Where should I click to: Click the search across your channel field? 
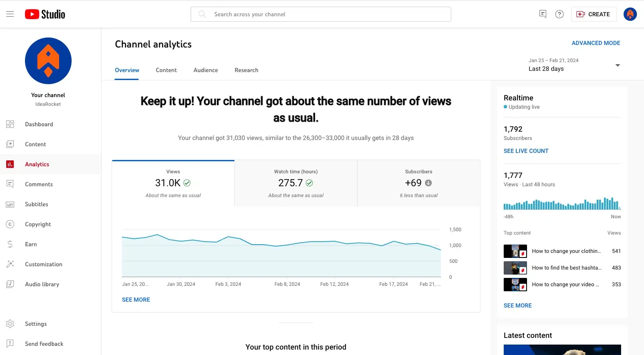point(321,14)
